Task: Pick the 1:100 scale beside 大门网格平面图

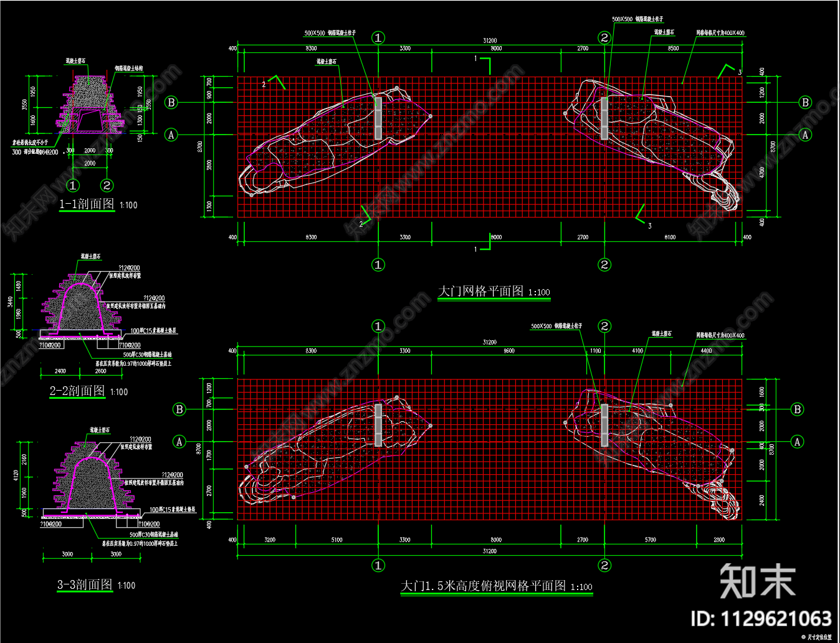Action: (x=539, y=292)
